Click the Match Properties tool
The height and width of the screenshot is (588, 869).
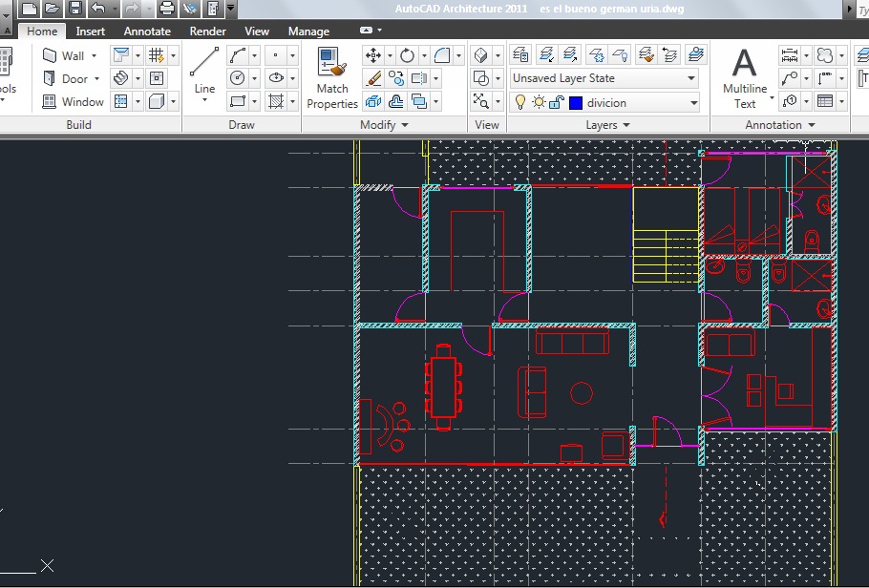[x=332, y=77]
